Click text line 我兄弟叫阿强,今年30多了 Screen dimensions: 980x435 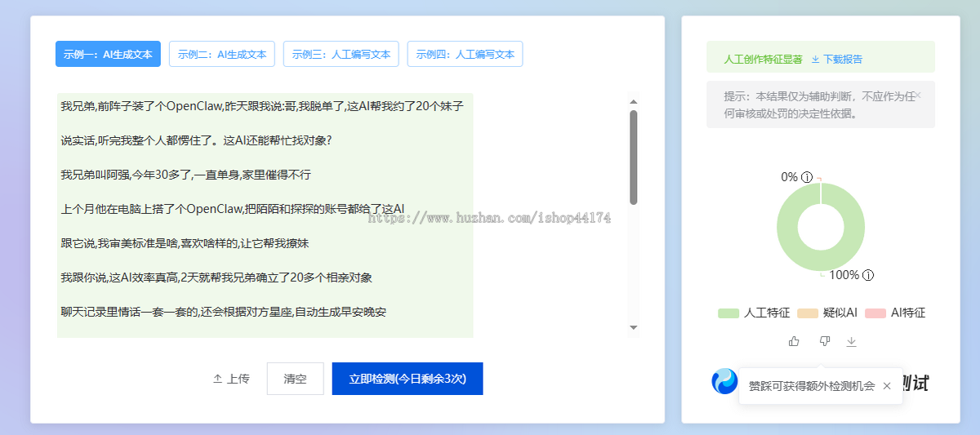point(185,175)
